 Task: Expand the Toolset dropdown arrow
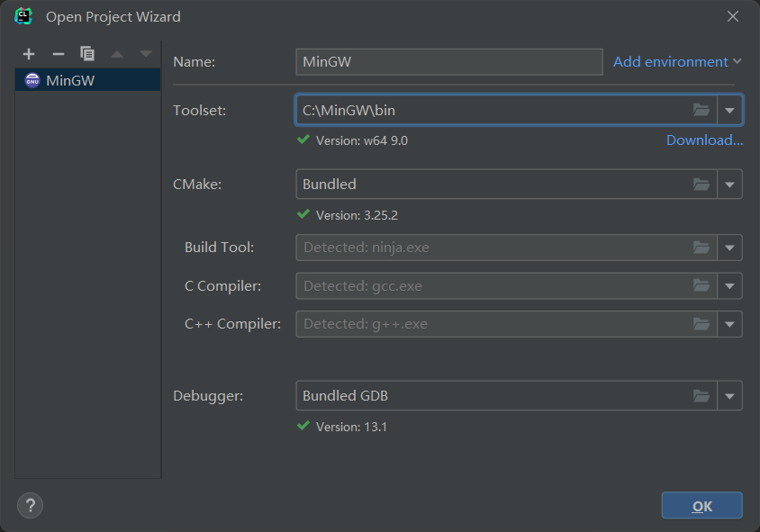coord(730,111)
